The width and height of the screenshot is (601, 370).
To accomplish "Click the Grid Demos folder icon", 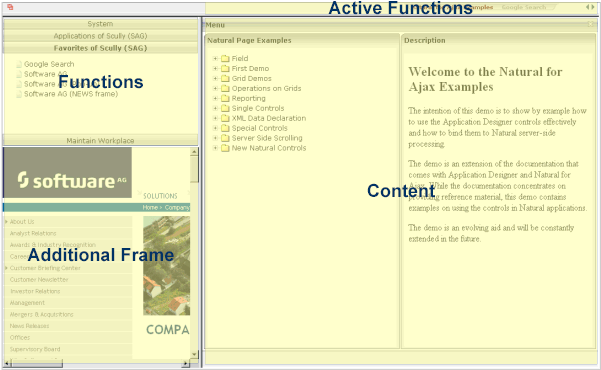I will pos(225,78).
